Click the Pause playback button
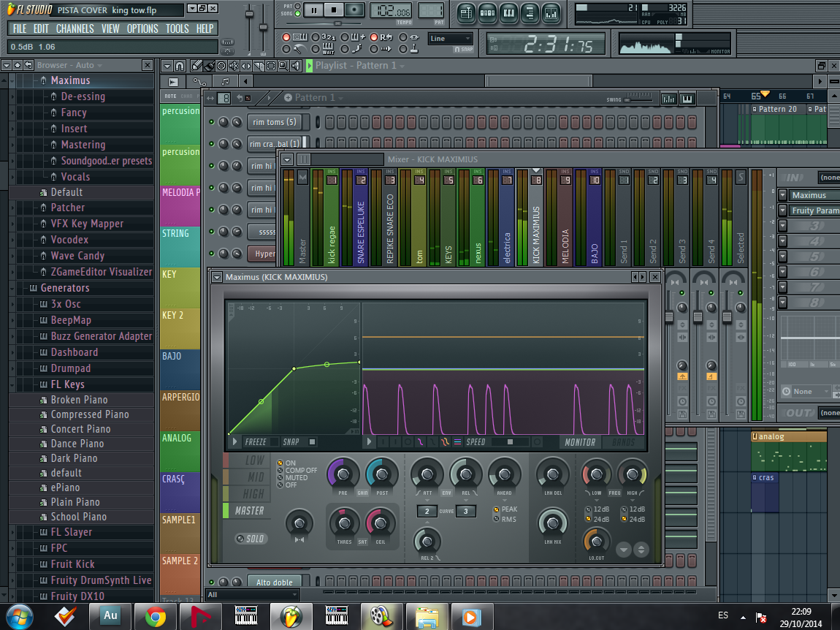The image size is (840, 630). click(x=313, y=10)
